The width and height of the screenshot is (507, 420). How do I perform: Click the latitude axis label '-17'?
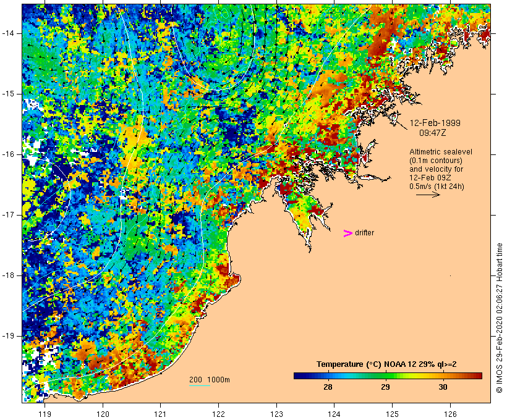pyautogui.click(x=8, y=215)
